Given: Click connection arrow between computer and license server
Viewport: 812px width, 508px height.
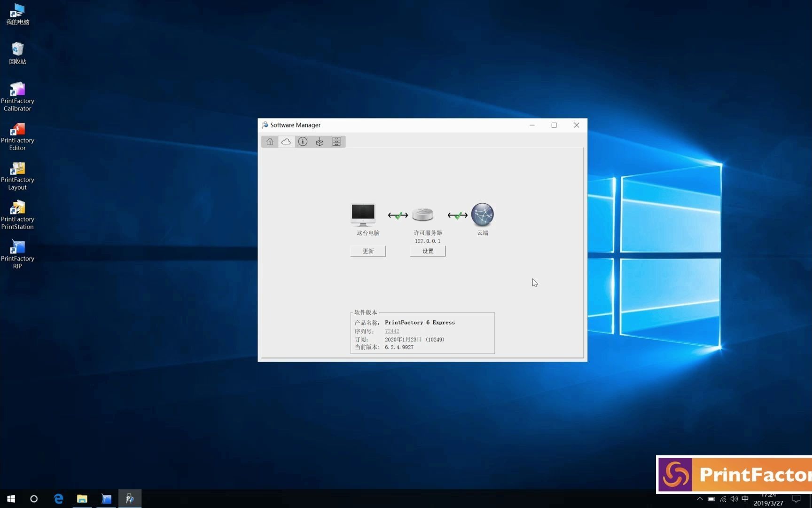Looking at the screenshot, I should click(398, 215).
